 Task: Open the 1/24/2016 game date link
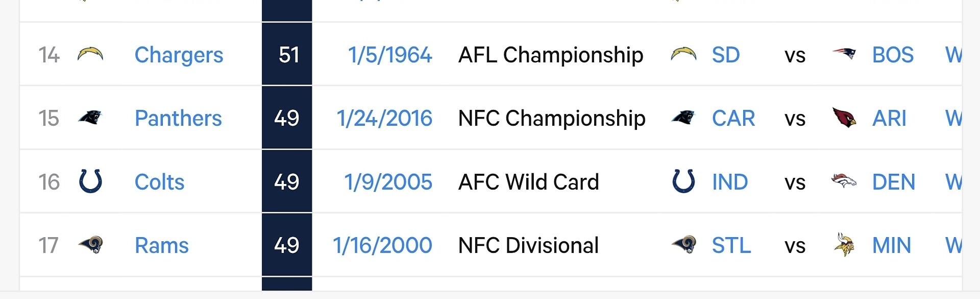384,118
